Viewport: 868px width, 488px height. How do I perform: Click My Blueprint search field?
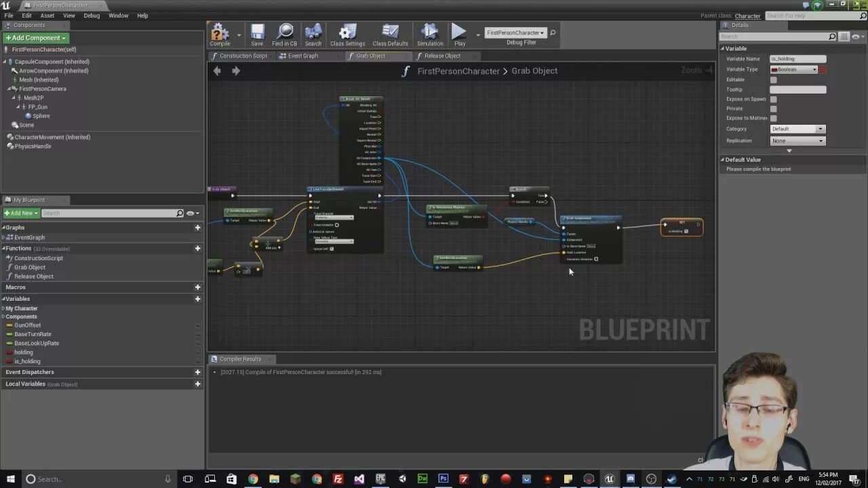113,213
